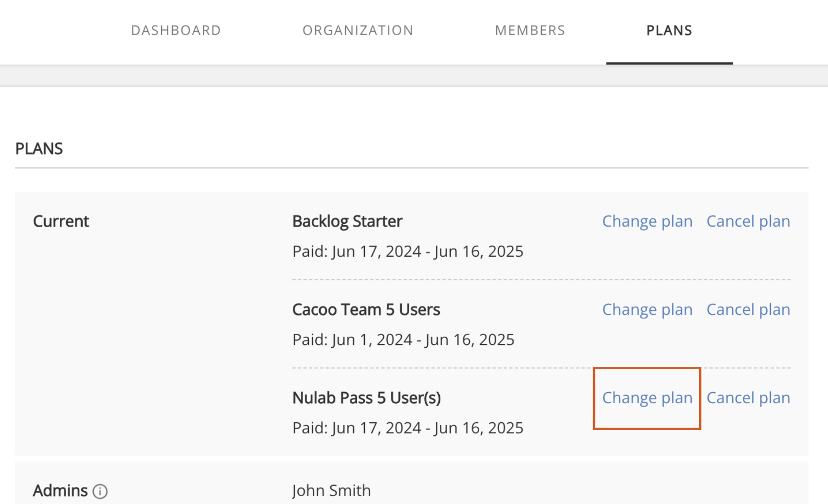
Task: Select the Plans tab
Action: [x=669, y=30]
